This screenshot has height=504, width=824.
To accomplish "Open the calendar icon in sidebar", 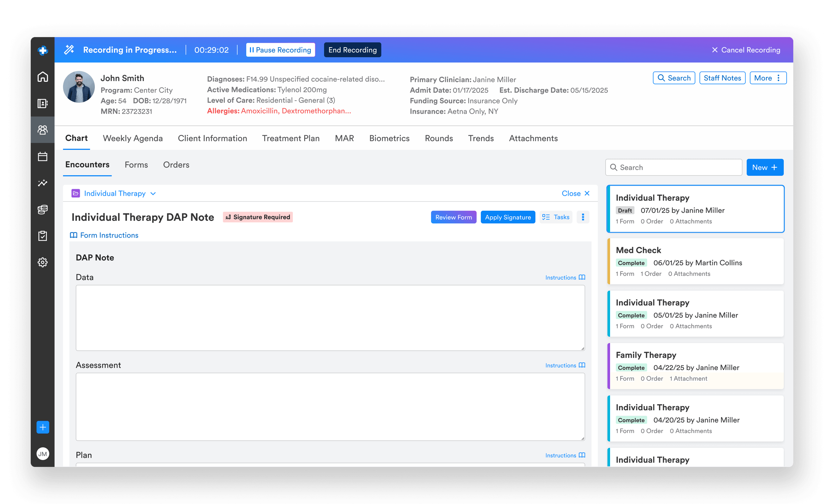I will [x=42, y=156].
